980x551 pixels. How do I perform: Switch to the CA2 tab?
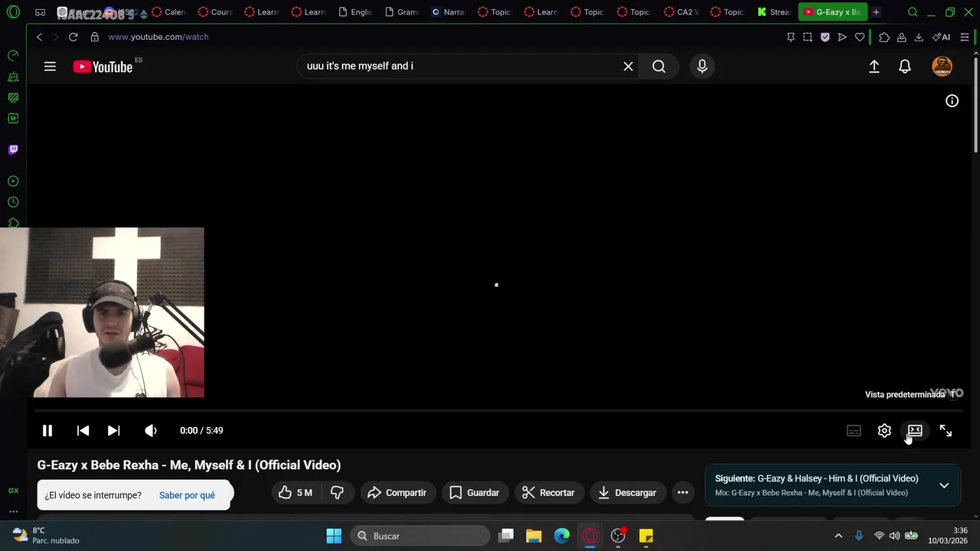coord(681,12)
